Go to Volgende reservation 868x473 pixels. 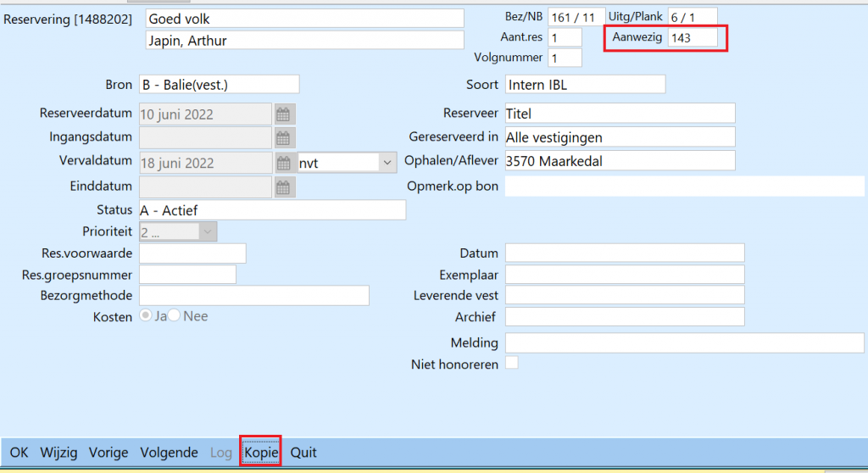click(x=169, y=453)
